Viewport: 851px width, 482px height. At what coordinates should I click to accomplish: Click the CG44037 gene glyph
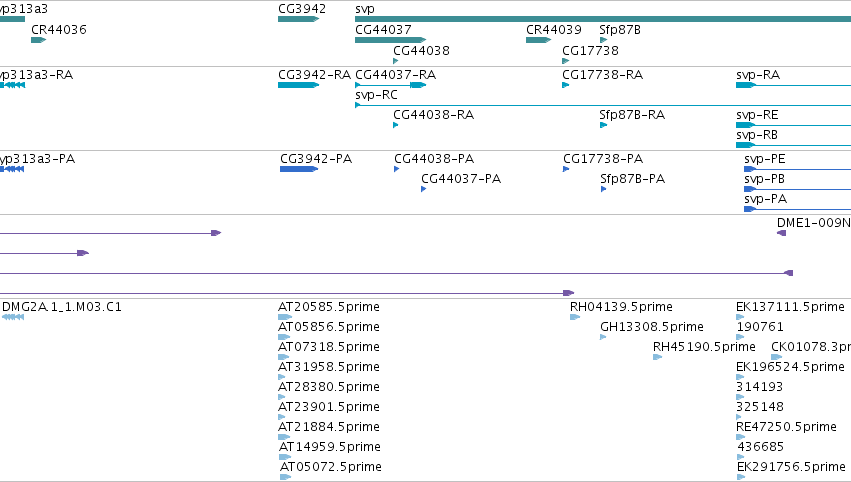pyautogui.click(x=390, y=40)
